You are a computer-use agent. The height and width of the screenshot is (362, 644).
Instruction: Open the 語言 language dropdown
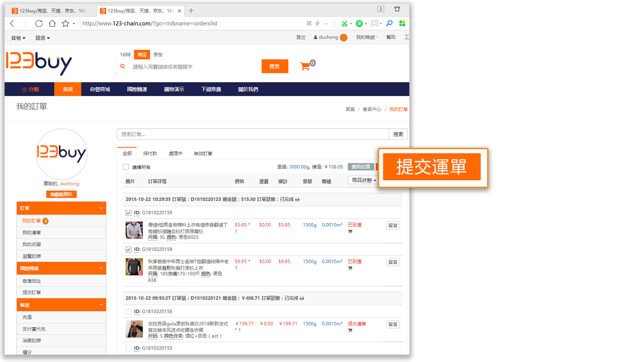(43, 38)
